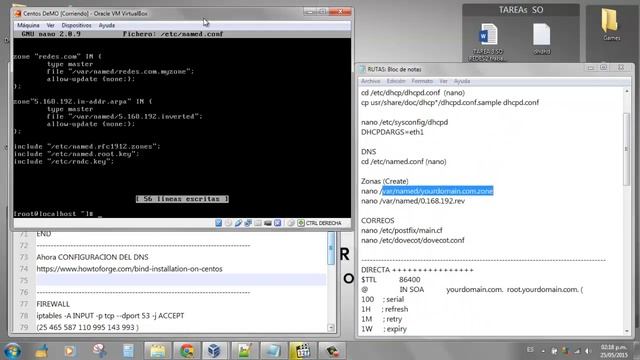Click the broom cleaner taskbar icon
The height and width of the screenshot is (360, 640).
click(x=41, y=351)
